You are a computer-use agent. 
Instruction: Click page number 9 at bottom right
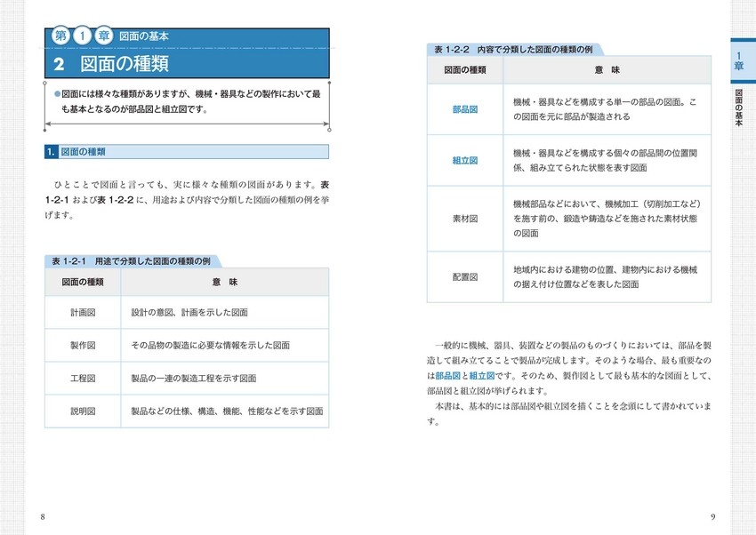[713, 516]
